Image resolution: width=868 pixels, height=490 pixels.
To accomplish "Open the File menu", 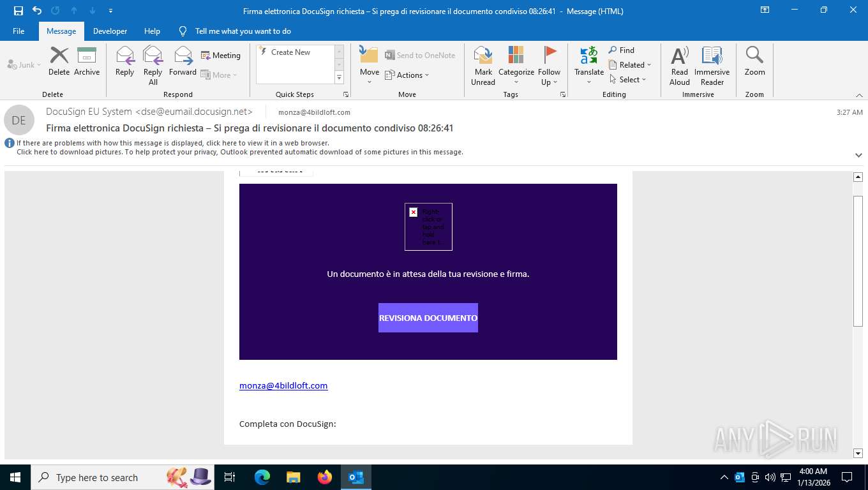I will coord(19,31).
